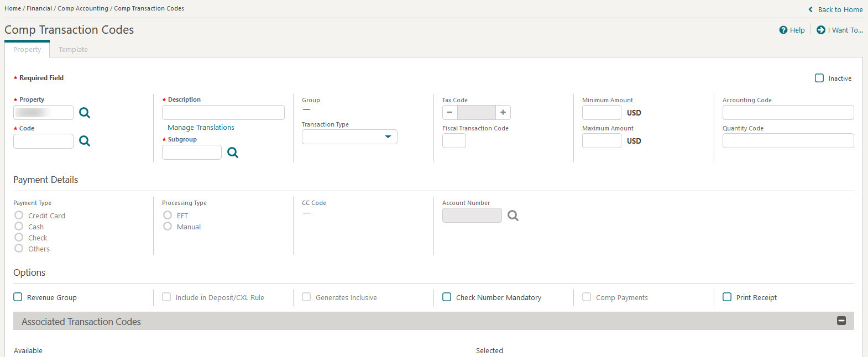
Task: Open Financial in the breadcrumb
Action: coord(39,8)
